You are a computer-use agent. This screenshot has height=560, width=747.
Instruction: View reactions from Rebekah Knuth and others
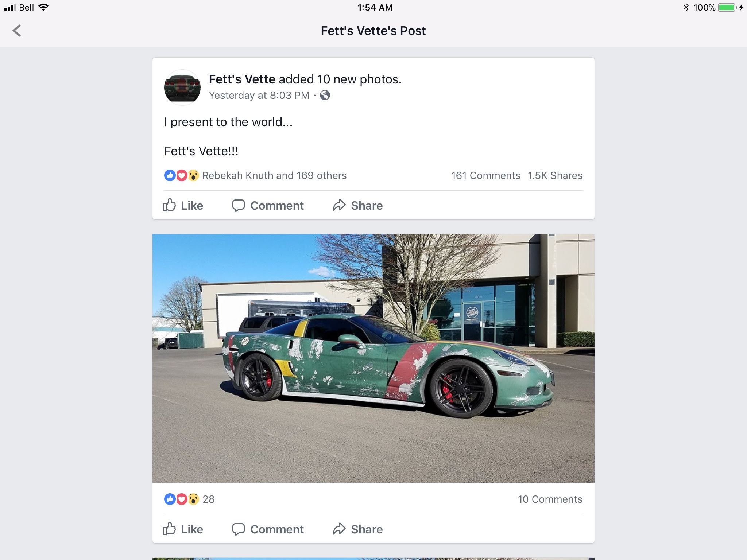pos(274,175)
